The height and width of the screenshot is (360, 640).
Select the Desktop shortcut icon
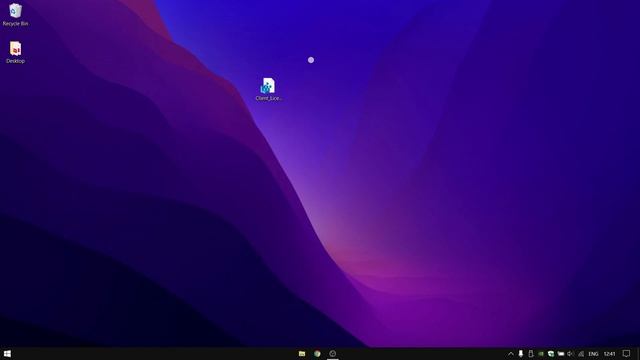[16, 52]
